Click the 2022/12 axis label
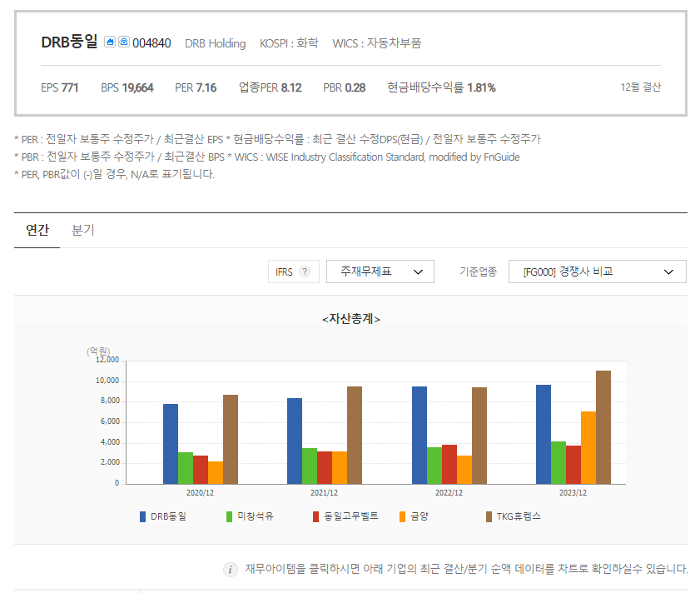 coord(449,493)
